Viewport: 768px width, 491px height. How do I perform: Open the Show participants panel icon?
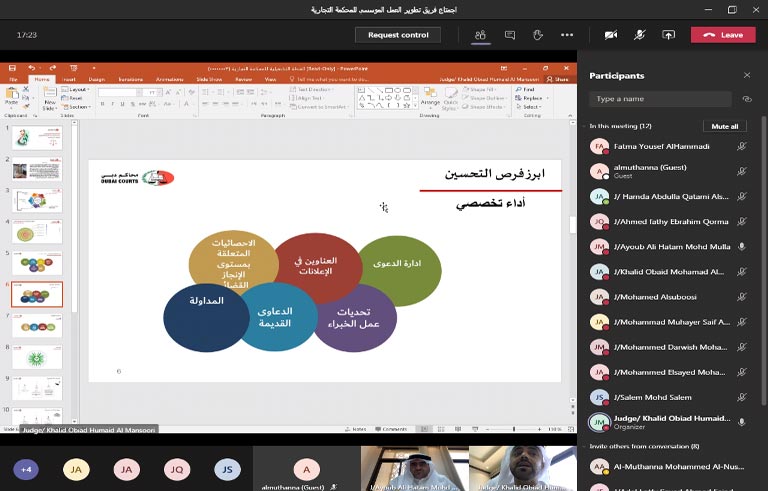click(x=481, y=35)
